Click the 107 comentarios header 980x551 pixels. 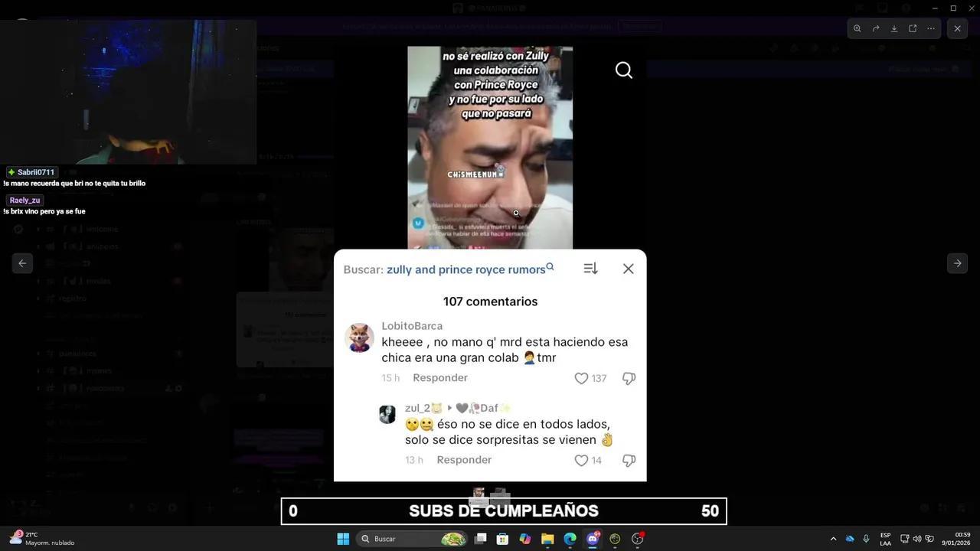point(490,302)
